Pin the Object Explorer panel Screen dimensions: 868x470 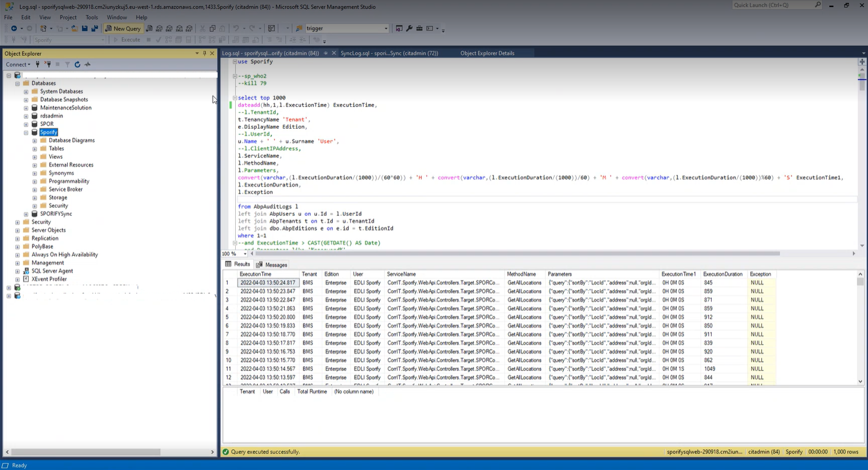click(x=205, y=54)
